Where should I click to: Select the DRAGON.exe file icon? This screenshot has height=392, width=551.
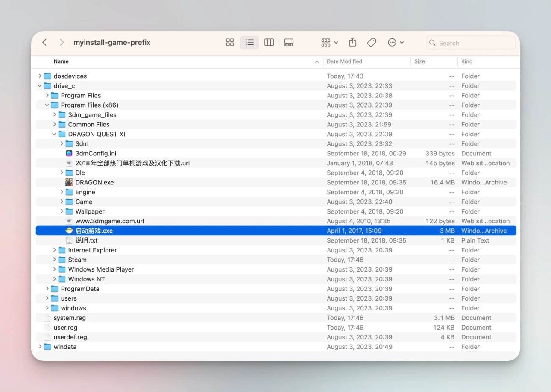click(x=69, y=182)
